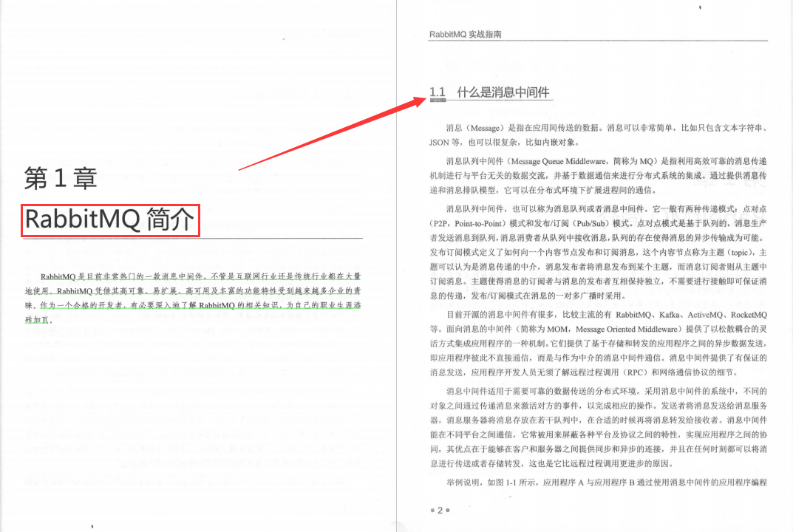Click the line starting 消息中间件适用于需要可靠的数据传送
The image size is (793, 532).
606,391
